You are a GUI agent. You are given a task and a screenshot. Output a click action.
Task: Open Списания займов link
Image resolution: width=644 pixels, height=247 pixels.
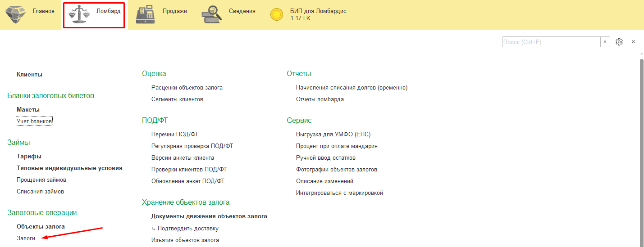pyautogui.click(x=40, y=191)
